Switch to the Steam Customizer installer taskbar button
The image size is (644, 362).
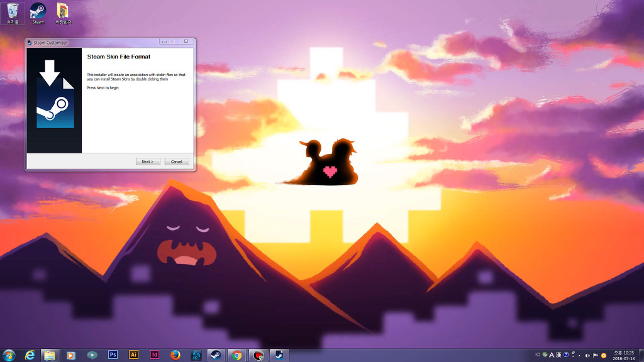click(277, 355)
